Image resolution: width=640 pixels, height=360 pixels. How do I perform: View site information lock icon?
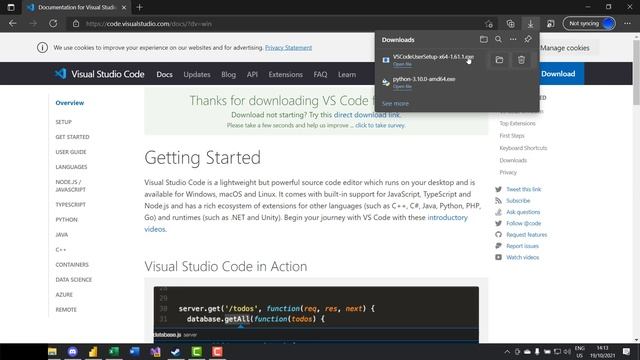pos(76,24)
